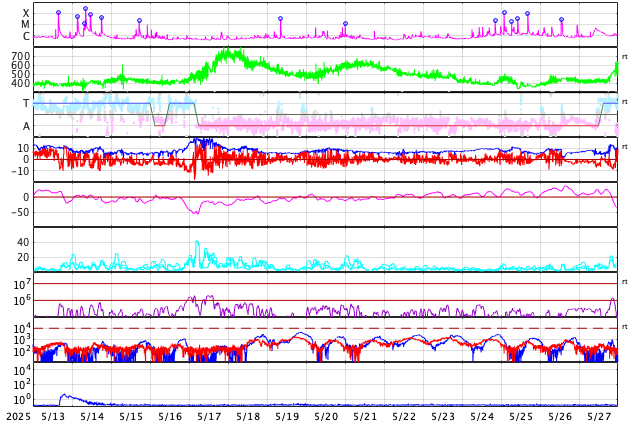Click the T sector axis label
The image size is (634, 424).
tap(26, 103)
